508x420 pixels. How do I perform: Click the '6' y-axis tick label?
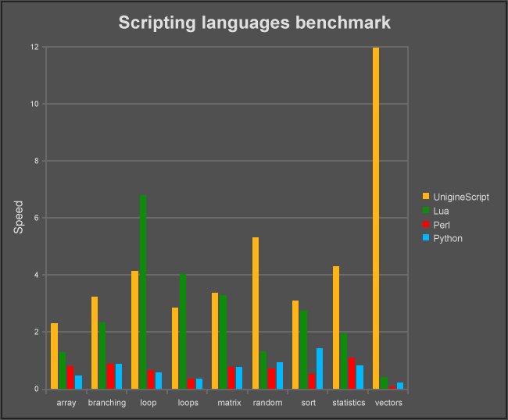[36, 218]
